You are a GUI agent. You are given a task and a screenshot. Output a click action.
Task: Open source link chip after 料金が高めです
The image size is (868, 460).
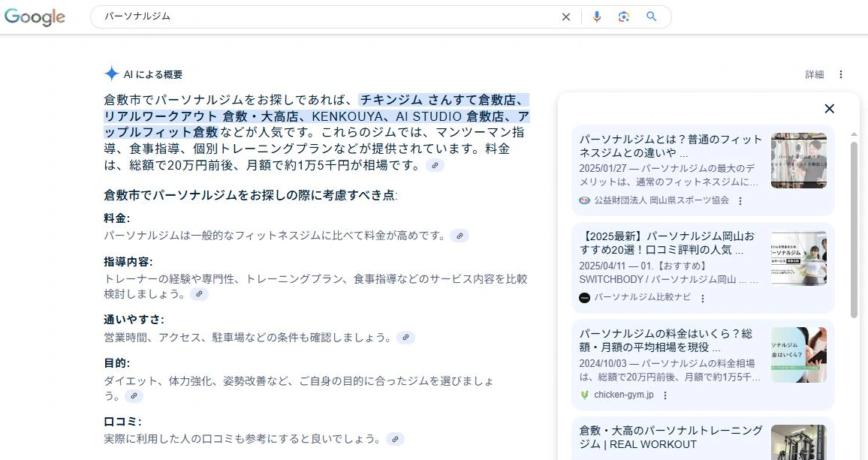click(x=460, y=236)
